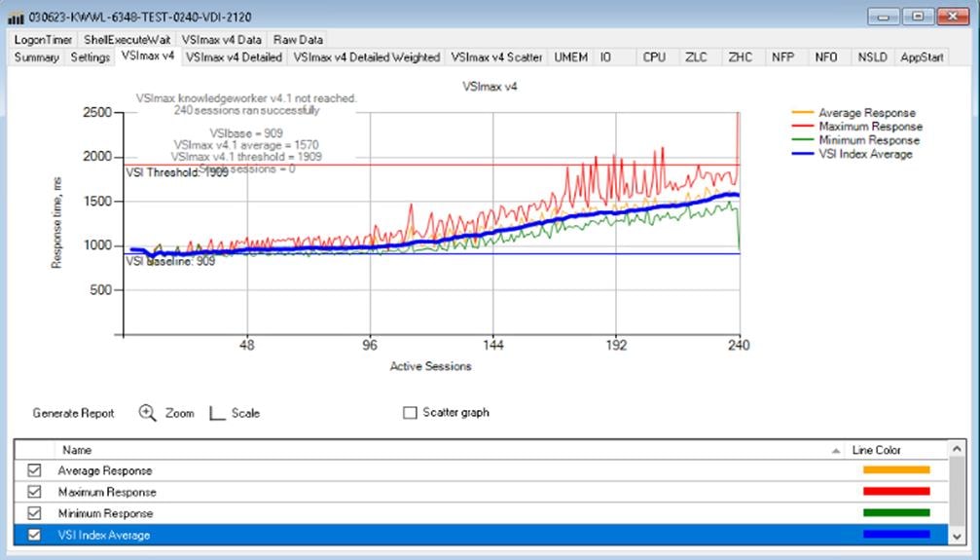The height and width of the screenshot is (560, 980).
Task: Enable the Scatter graph checkbox
Action: coord(410,413)
